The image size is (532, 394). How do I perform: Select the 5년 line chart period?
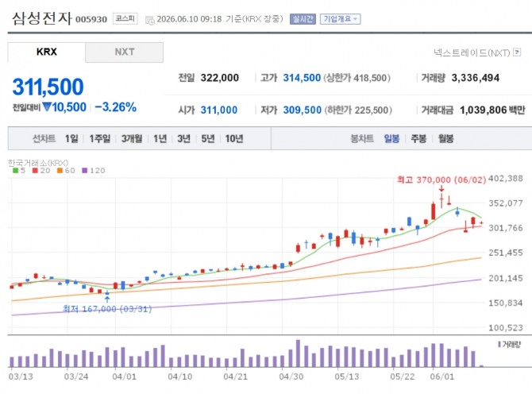[208, 138]
